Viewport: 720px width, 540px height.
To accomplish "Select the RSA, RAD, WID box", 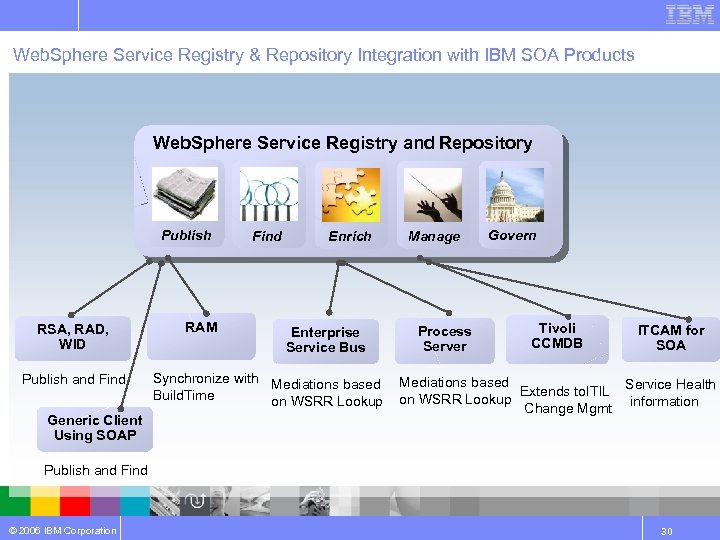I will click(73, 338).
